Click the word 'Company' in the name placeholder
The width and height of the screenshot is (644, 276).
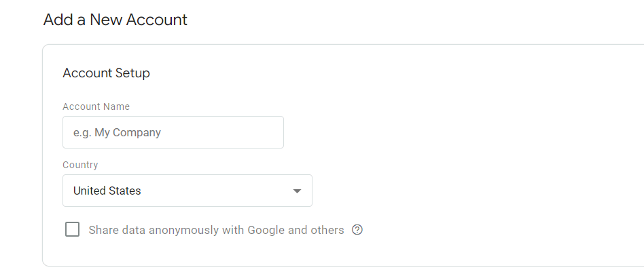coord(137,133)
